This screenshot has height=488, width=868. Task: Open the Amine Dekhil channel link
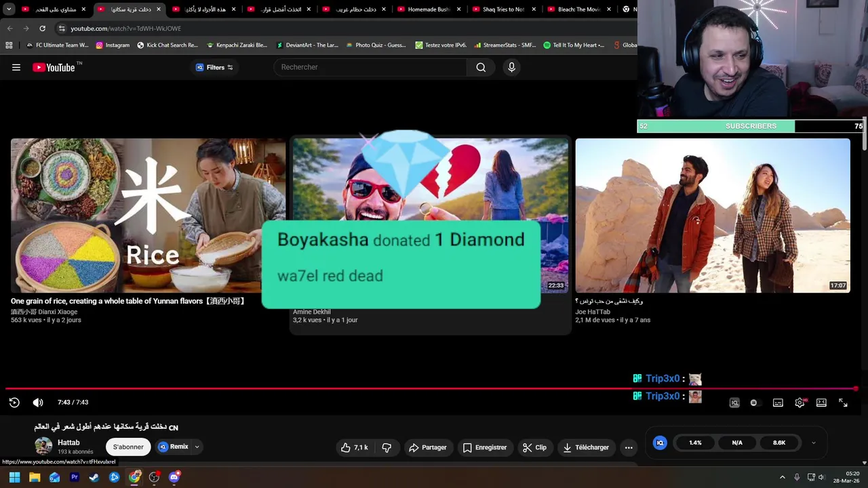(x=311, y=312)
